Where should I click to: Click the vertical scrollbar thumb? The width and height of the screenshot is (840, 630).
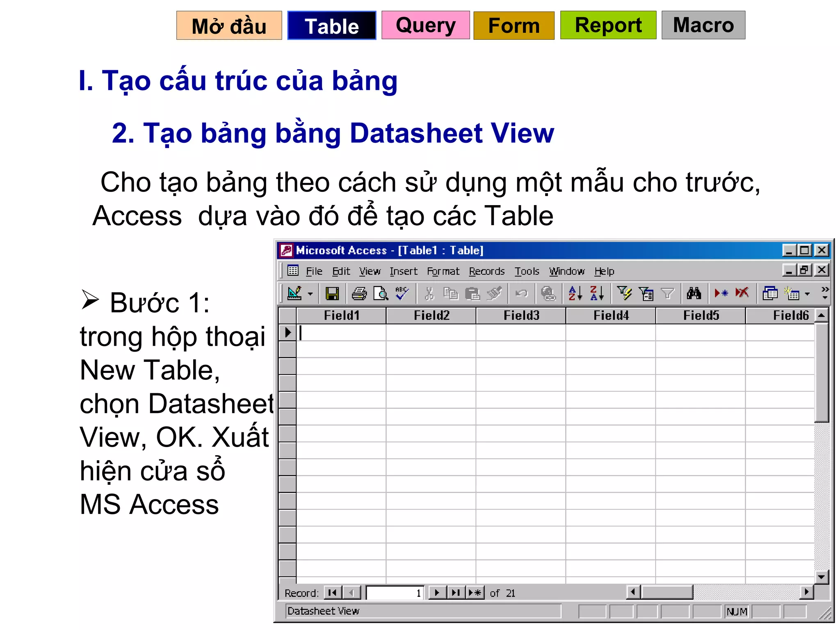822,372
